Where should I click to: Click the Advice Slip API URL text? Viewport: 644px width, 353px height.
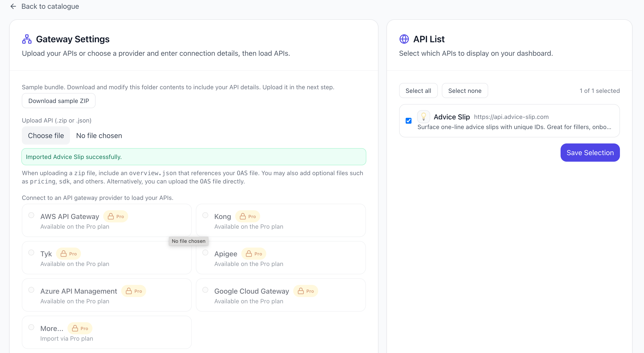point(511,117)
